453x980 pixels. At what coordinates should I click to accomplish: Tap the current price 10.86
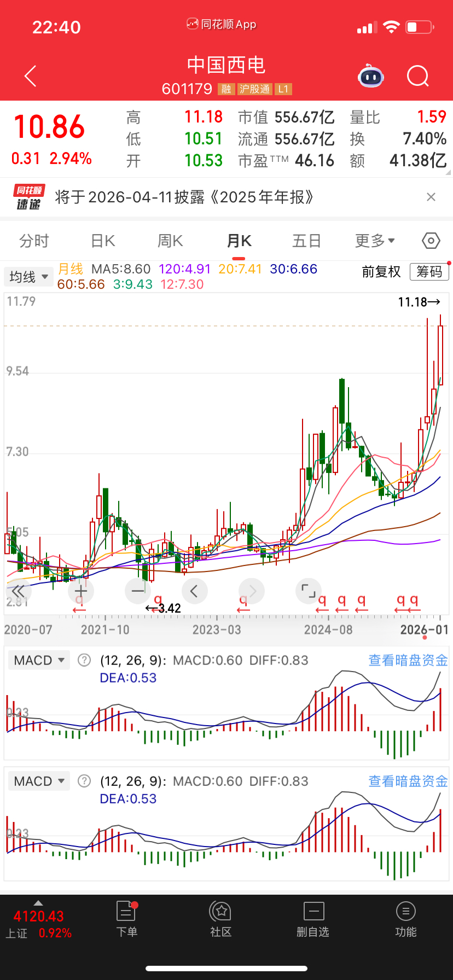point(49,127)
